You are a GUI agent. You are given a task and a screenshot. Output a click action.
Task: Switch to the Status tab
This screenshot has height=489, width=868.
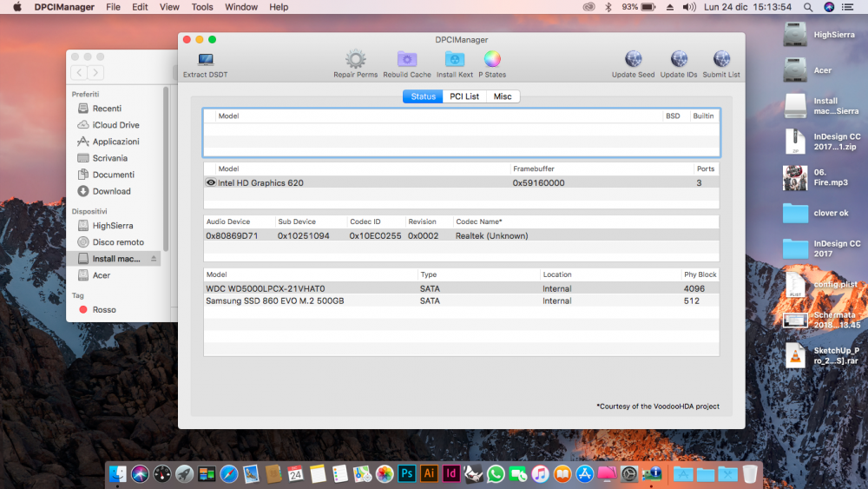coord(423,96)
